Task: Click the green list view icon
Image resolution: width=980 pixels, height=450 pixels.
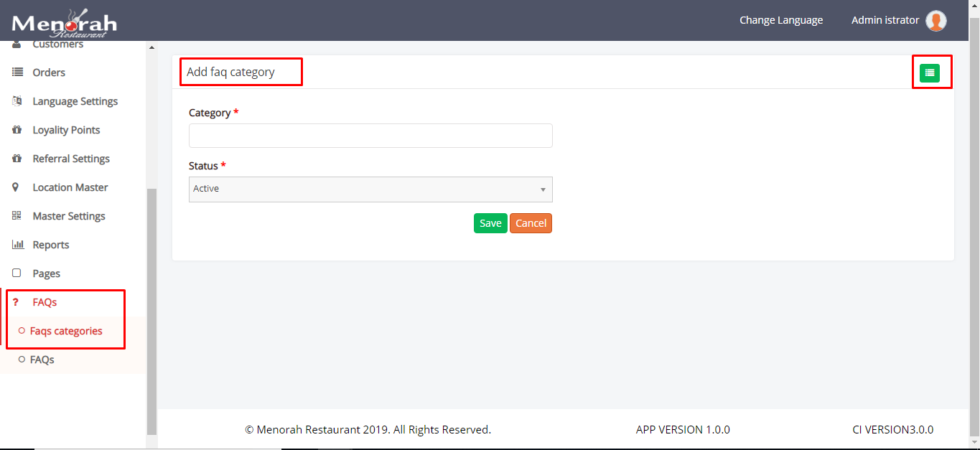Action: [930, 72]
